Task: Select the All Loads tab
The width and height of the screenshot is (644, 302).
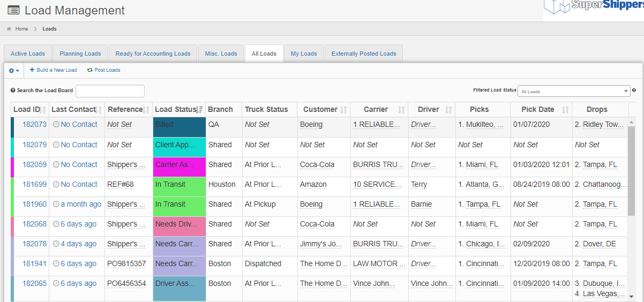Action: click(264, 54)
